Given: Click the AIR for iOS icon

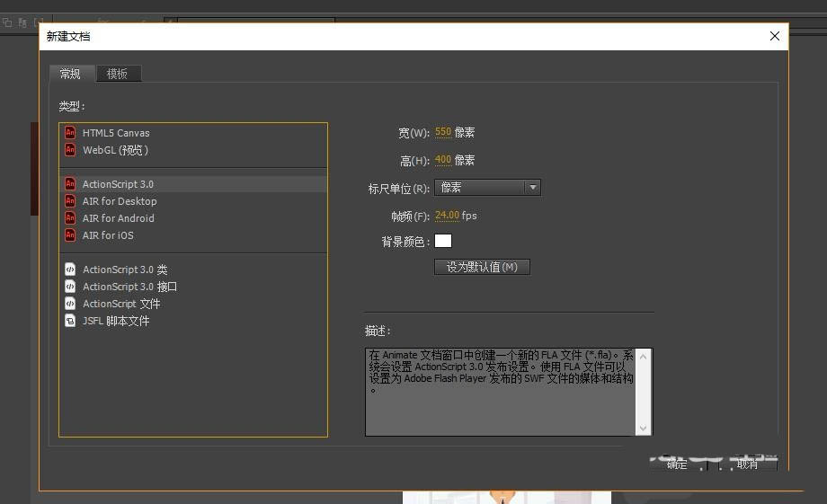Looking at the screenshot, I should point(70,235).
